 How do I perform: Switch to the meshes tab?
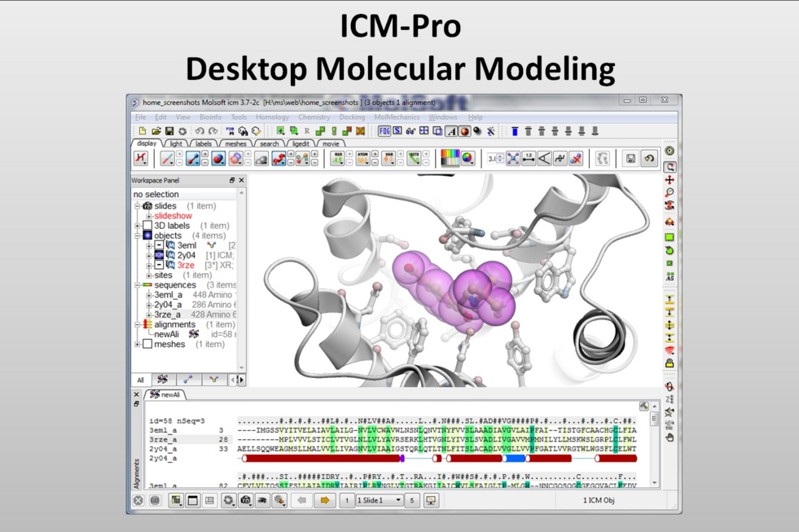click(235, 143)
